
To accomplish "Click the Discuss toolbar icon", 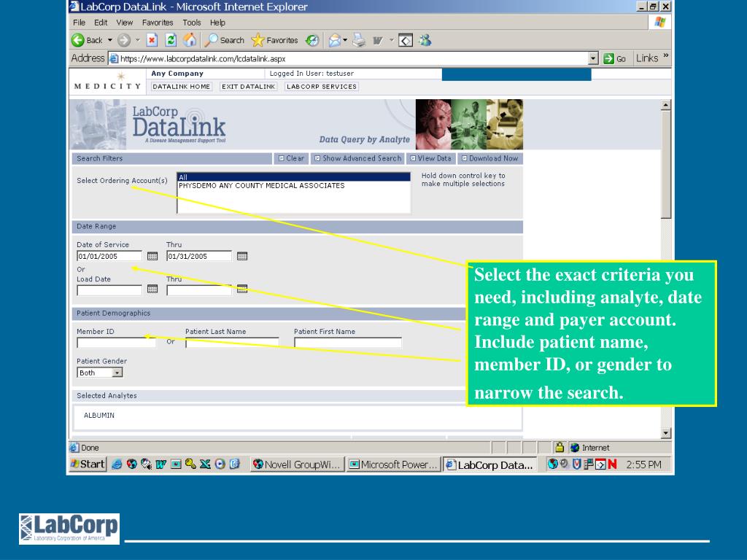I will [406, 41].
